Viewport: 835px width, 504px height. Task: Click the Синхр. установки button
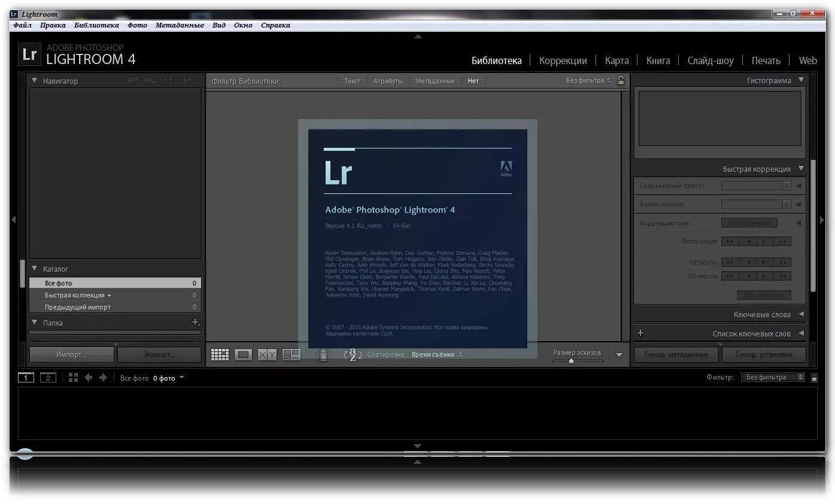[764, 354]
